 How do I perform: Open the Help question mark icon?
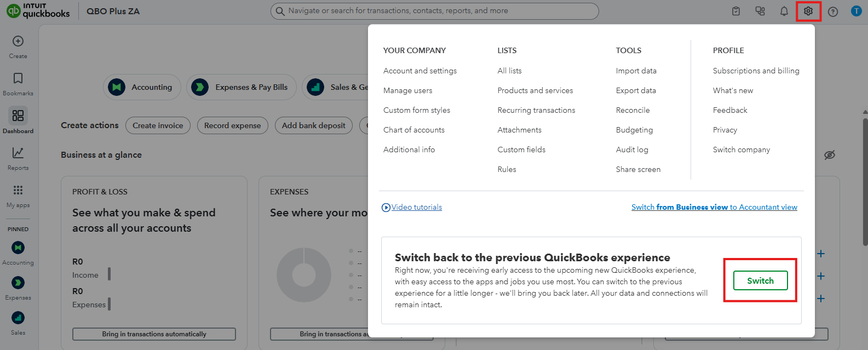click(833, 12)
